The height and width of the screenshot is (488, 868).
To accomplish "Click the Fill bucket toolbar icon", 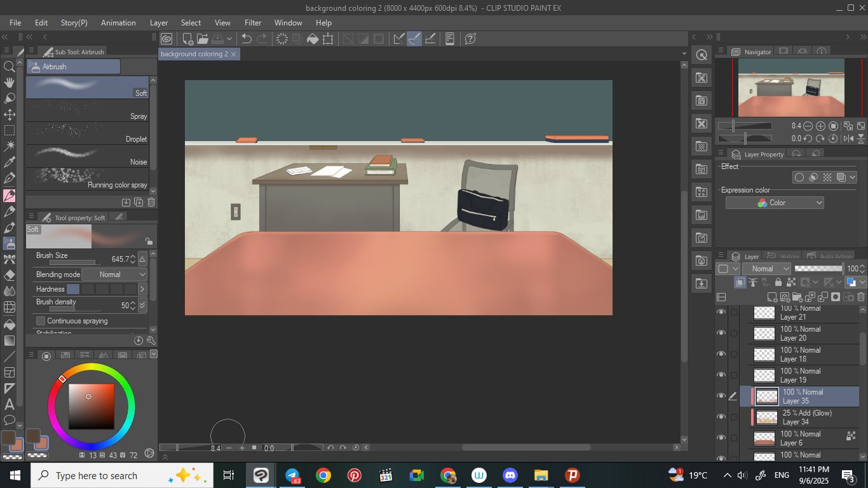I will 313,39.
